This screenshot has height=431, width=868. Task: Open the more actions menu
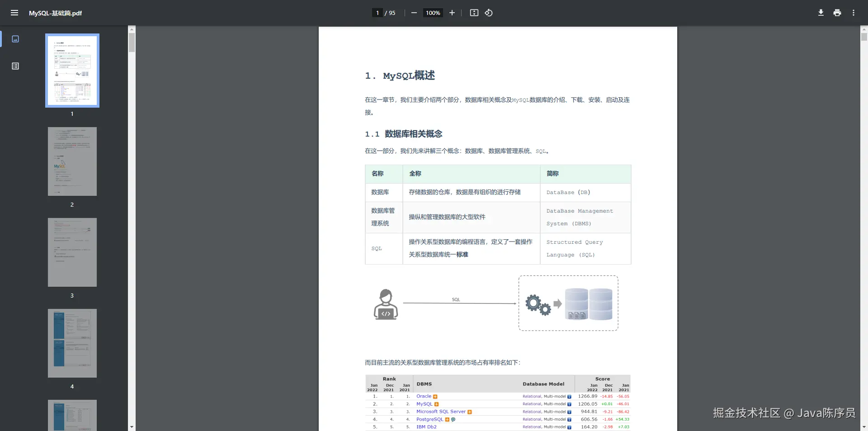click(x=854, y=13)
